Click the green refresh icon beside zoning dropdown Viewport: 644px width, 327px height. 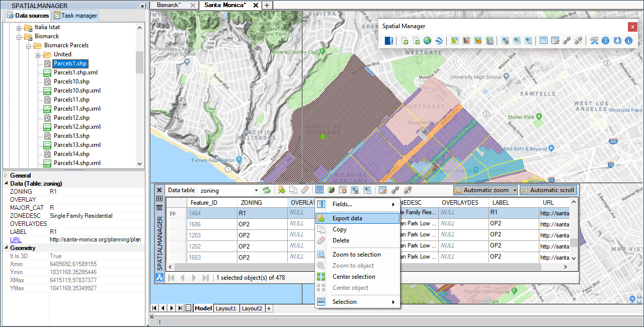coord(267,190)
